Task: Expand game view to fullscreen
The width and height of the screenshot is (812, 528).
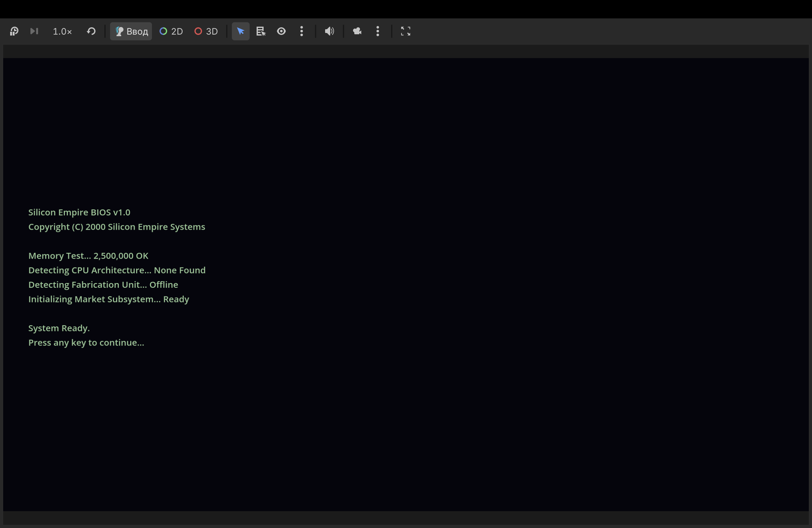Action: (x=405, y=31)
